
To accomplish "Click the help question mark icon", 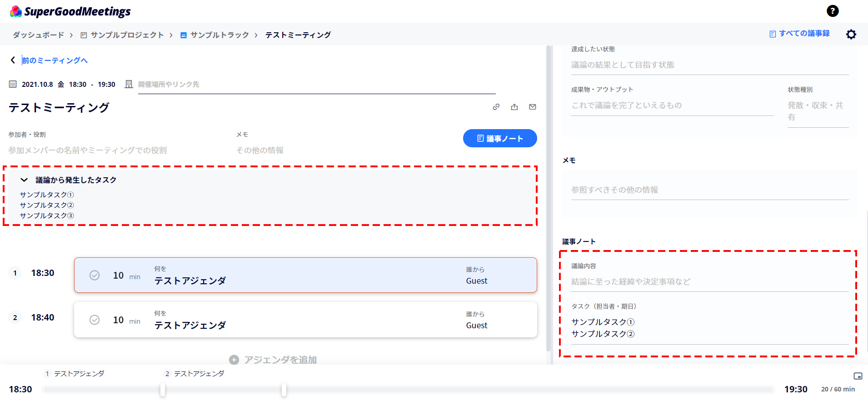I will [x=833, y=11].
